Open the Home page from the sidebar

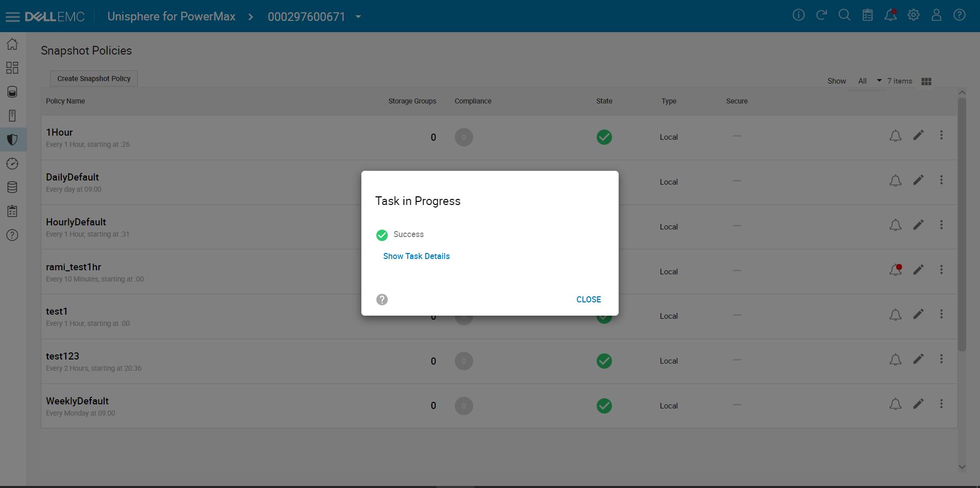(12, 44)
